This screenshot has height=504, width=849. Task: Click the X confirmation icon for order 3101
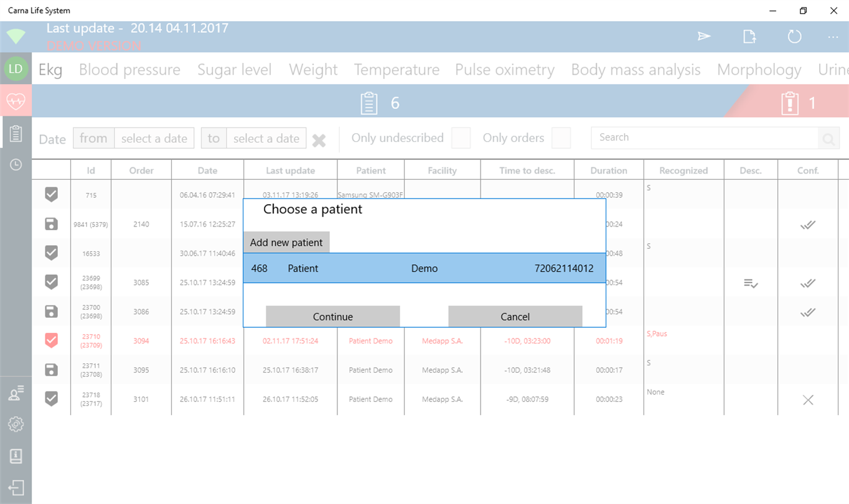click(808, 400)
